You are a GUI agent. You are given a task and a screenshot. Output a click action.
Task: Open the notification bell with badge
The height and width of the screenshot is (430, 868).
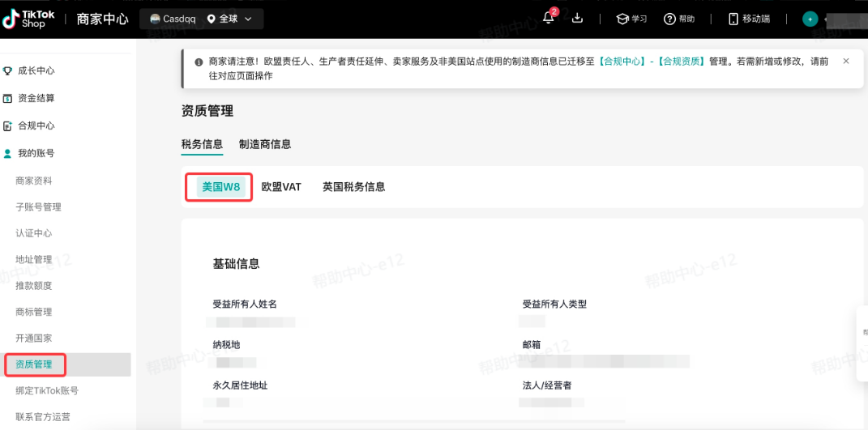(549, 17)
